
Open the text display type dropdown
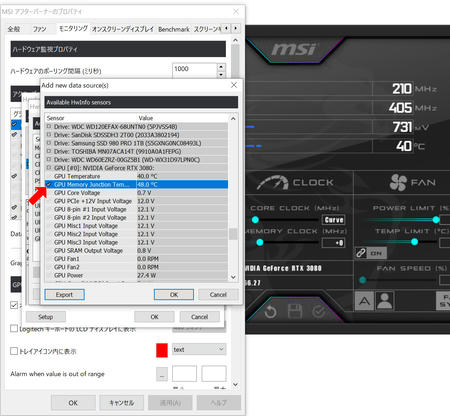pyautogui.click(x=199, y=349)
